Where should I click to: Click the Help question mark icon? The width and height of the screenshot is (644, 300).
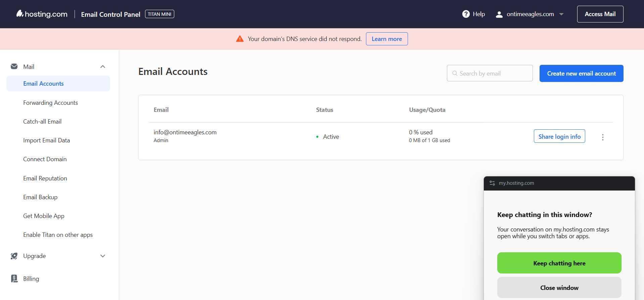tap(466, 14)
